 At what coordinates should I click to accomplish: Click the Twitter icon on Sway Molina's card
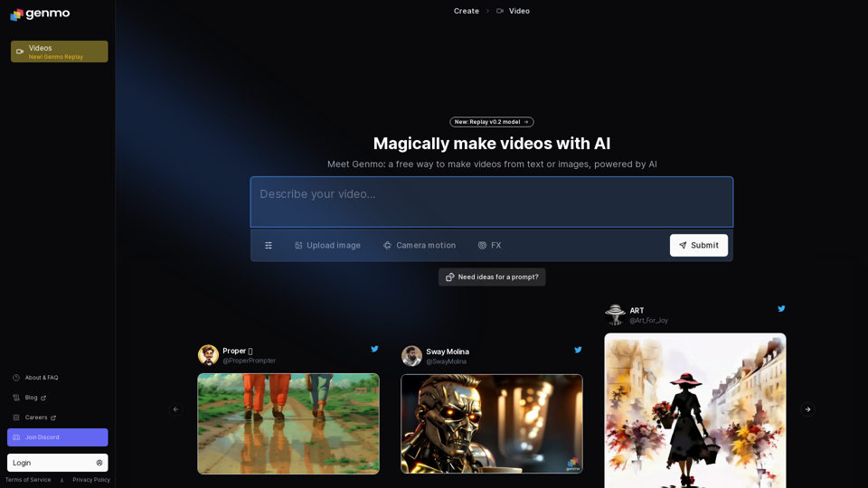point(578,350)
